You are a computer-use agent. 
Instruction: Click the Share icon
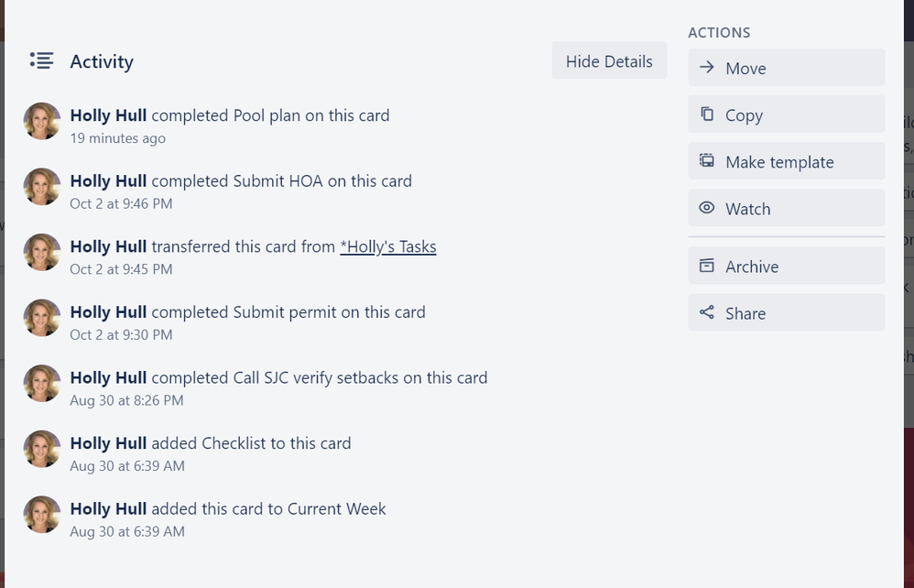click(x=706, y=312)
